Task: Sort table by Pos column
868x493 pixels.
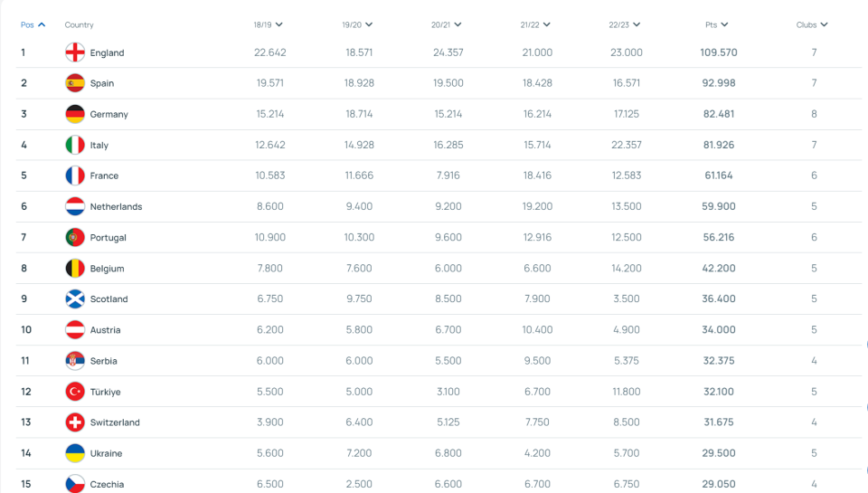Action: pyautogui.click(x=33, y=24)
